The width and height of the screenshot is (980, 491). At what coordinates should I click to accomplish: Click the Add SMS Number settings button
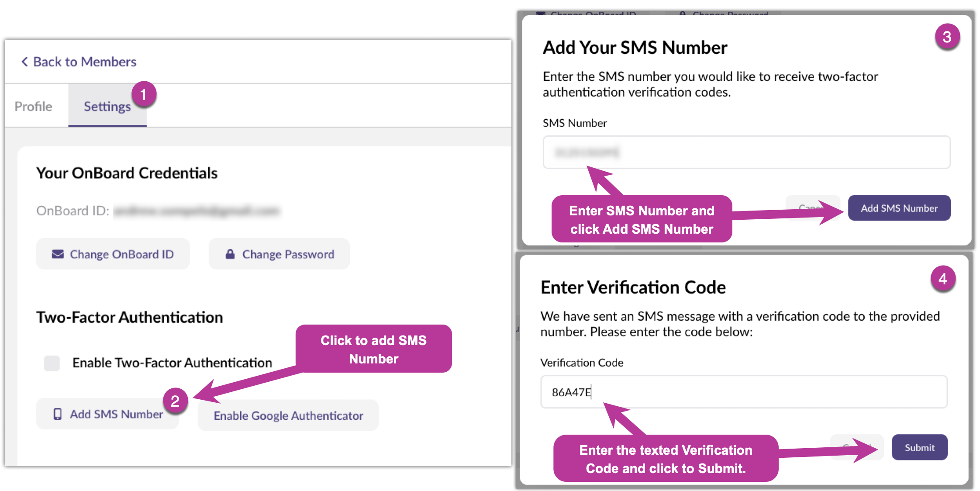107,414
